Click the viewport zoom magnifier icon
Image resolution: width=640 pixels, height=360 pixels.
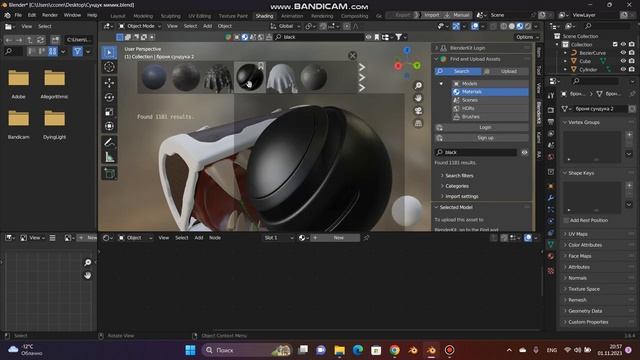pyautogui.click(x=418, y=85)
